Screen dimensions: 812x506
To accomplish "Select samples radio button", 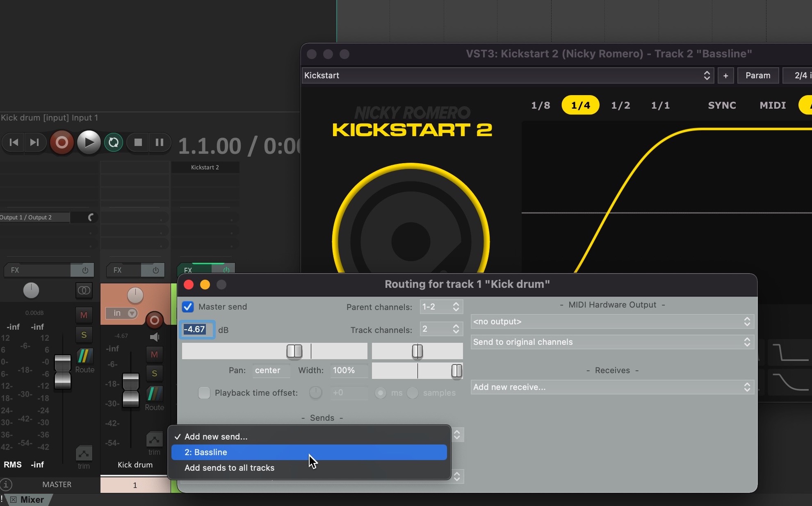I will [x=413, y=393].
